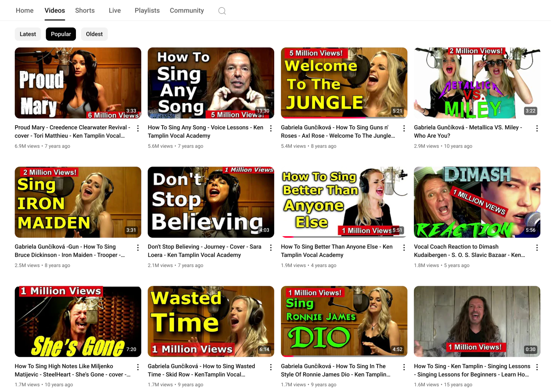Open options for Don't Stop Believing video

[x=271, y=248]
